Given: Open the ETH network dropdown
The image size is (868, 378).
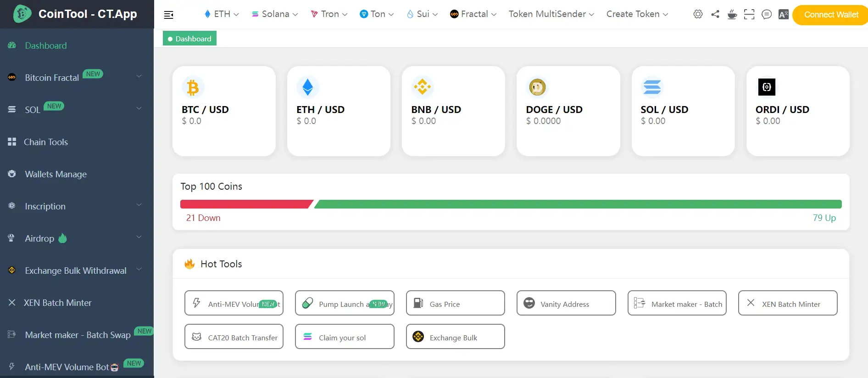Looking at the screenshot, I should (x=222, y=14).
